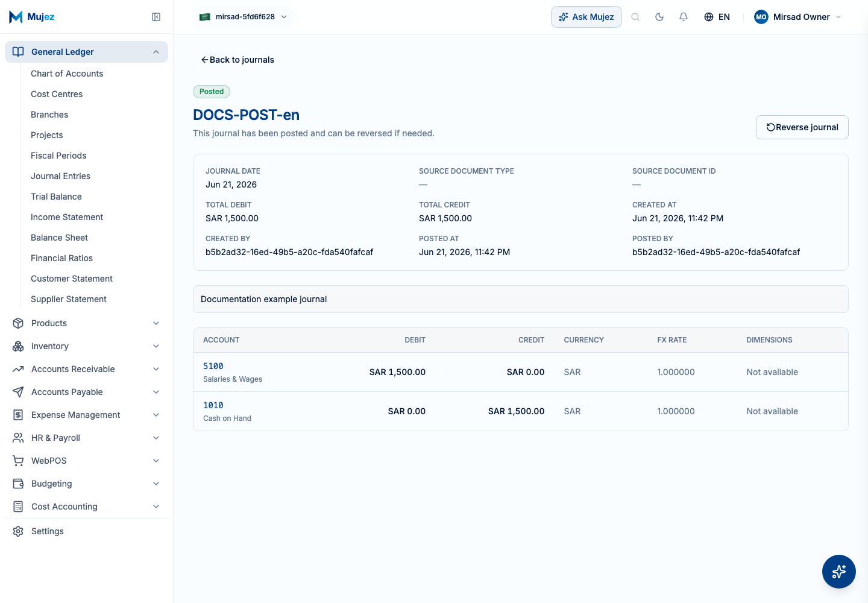Open Projects page
The width and height of the screenshot is (868, 603).
click(47, 135)
